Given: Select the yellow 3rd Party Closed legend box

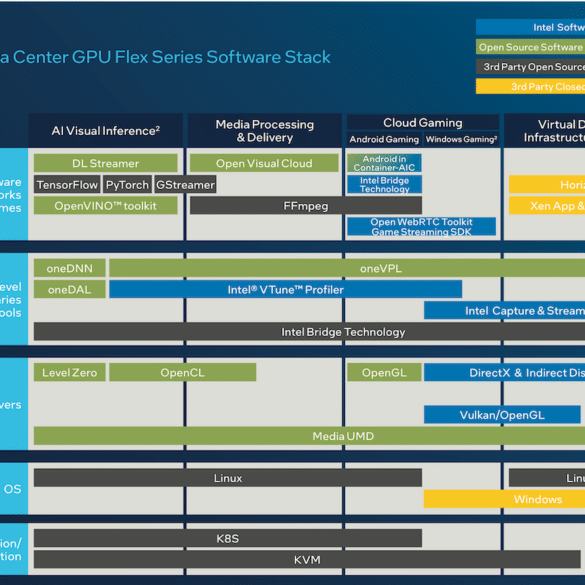Looking at the screenshot, I should (530, 87).
